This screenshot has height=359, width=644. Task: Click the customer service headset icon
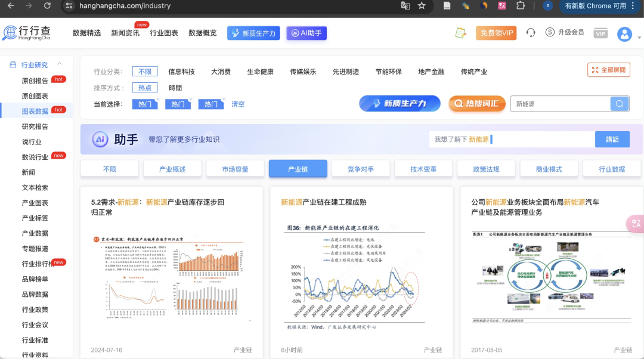(x=531, y=33)
